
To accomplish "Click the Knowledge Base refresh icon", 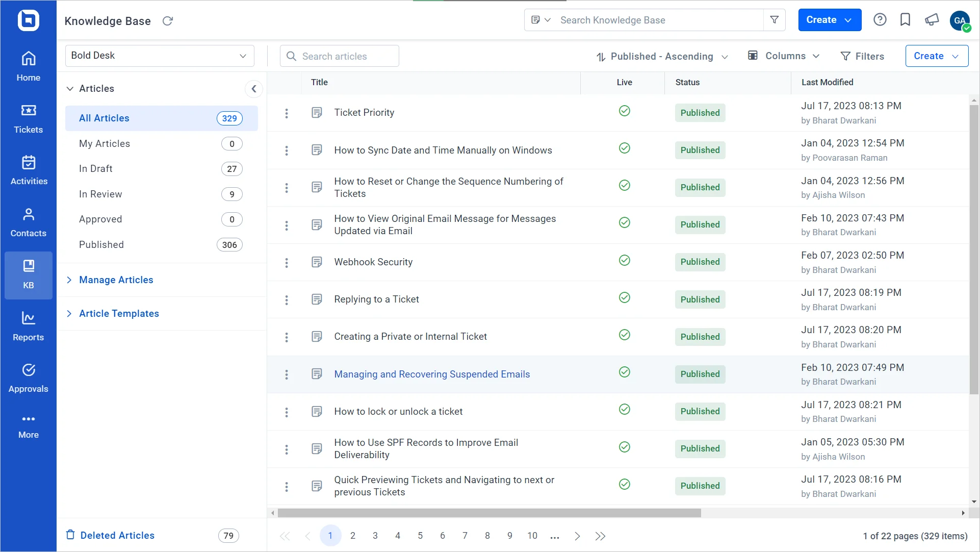I will [x=168, y=21].
